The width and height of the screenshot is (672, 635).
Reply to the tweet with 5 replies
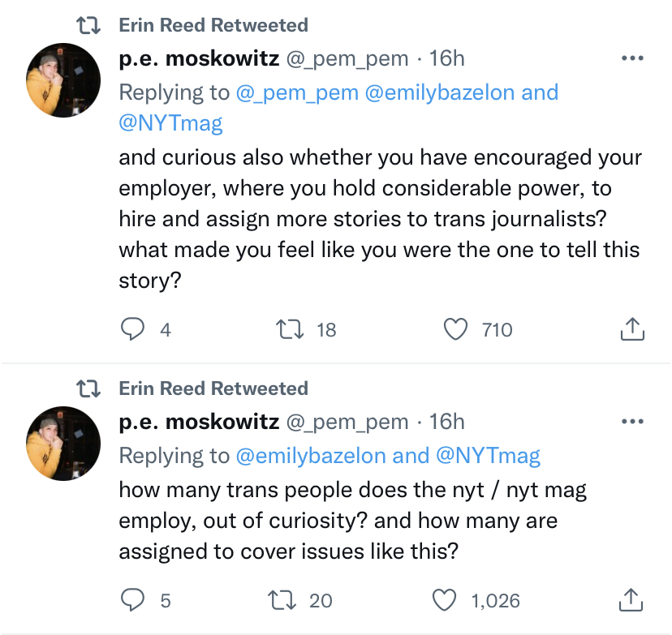point(131,599)
